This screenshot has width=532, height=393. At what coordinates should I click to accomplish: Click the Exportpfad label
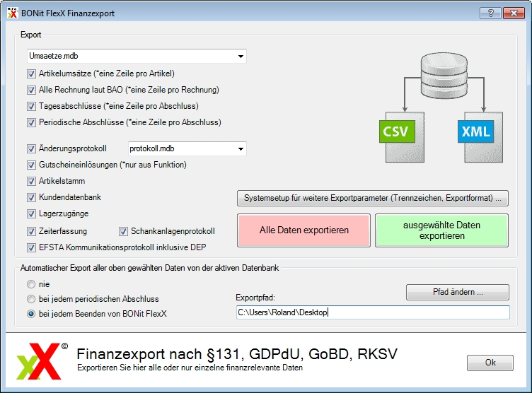pos(255,298)
